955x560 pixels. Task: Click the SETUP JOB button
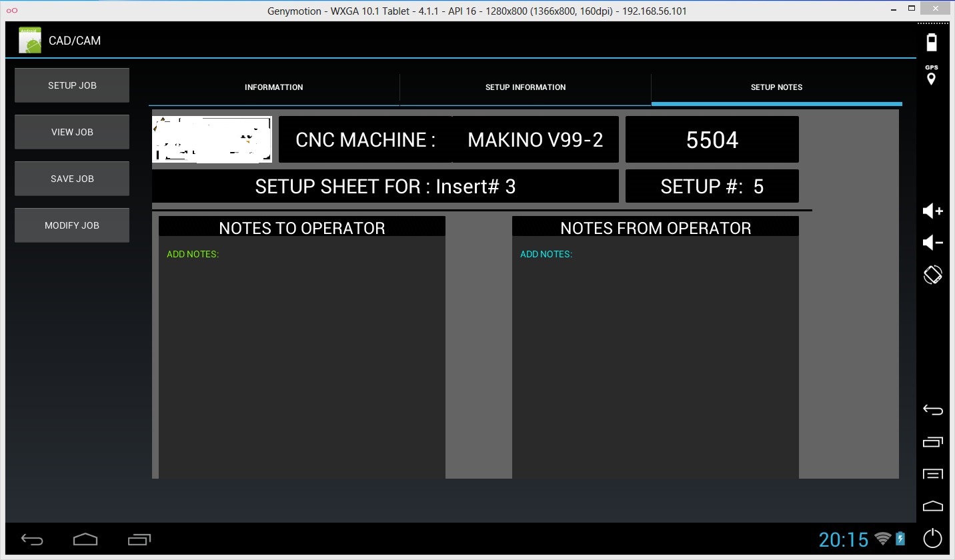[72, 85]
